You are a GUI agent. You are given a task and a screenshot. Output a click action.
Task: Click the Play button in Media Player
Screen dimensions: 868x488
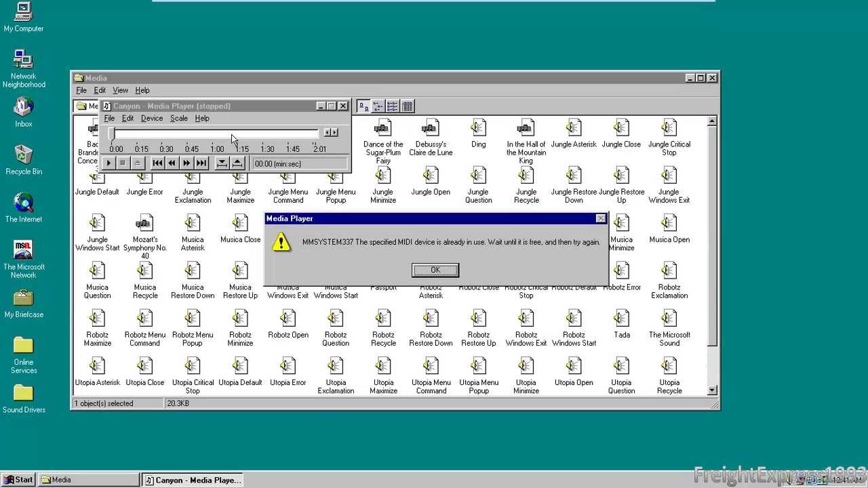[108, 163]
